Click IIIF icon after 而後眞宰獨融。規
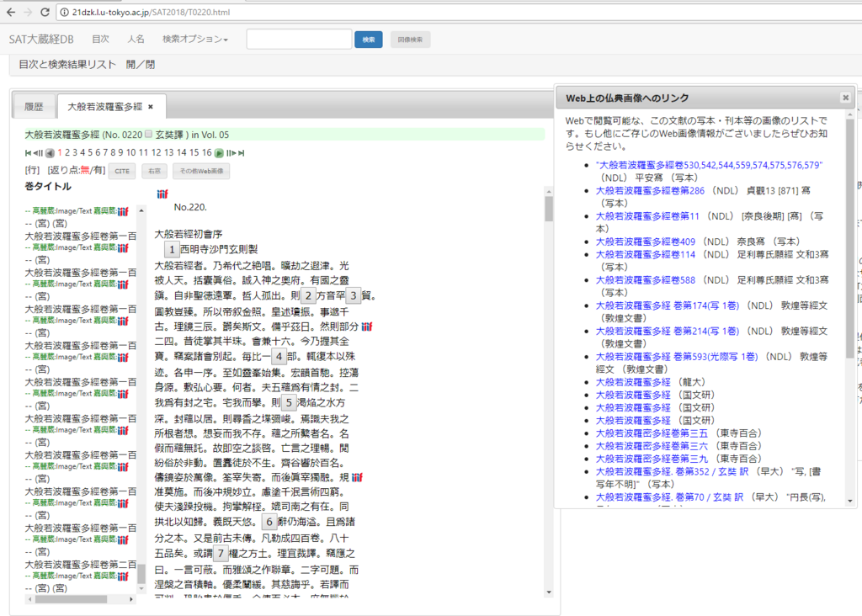The width and height of the screenshot is (862, 616). (x=357, y=477)
